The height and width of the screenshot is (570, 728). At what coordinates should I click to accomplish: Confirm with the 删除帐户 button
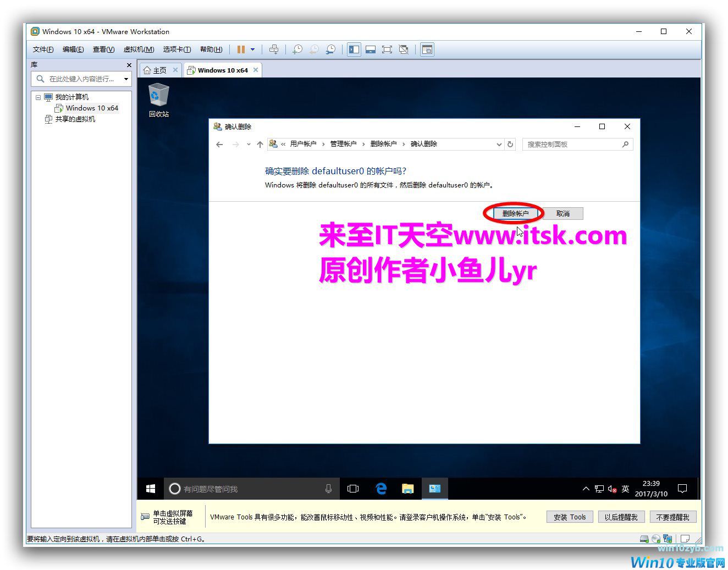515,213
